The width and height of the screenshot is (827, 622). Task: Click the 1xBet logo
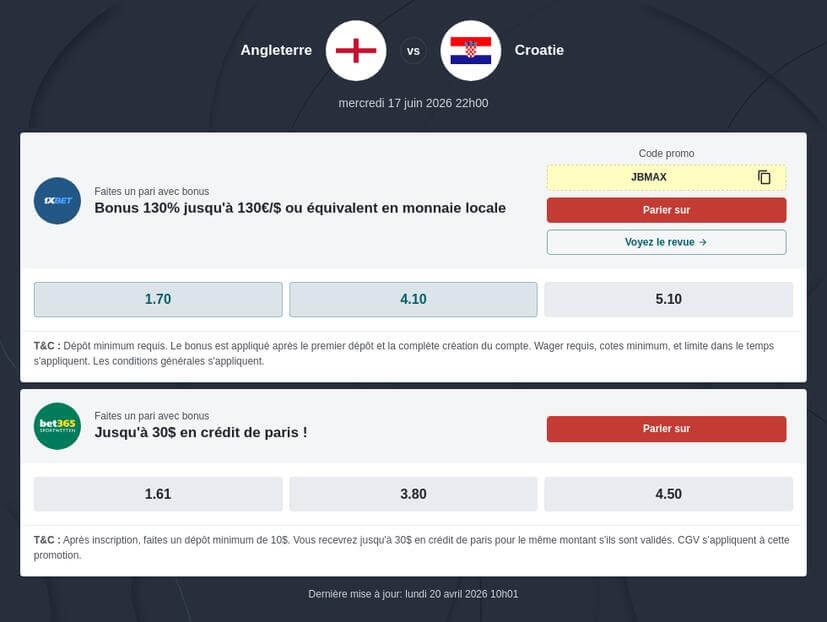coord(57,200)
